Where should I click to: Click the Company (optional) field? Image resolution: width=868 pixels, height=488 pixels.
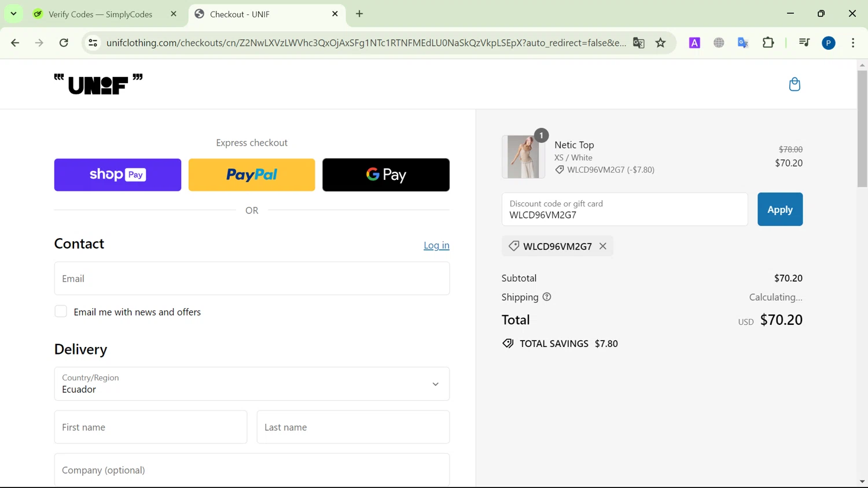[x=252, y=470]
